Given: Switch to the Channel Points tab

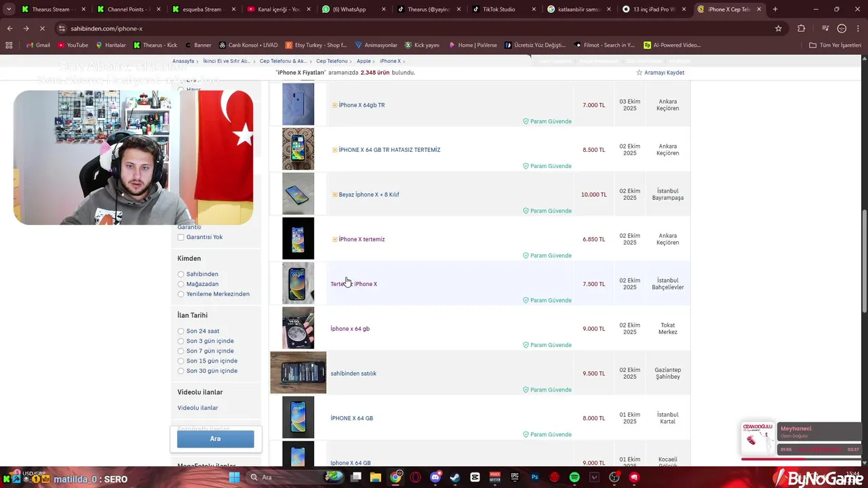Looking at the screenshot, I should click(x=127, y=9).
